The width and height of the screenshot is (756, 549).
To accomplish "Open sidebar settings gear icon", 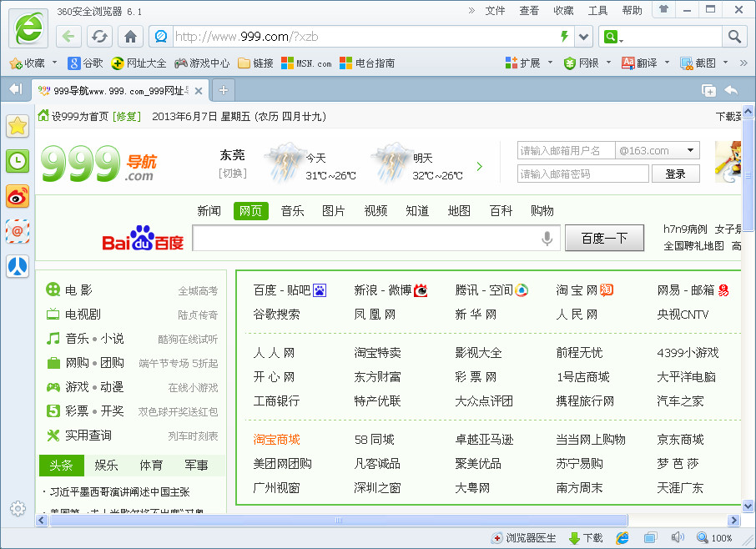I will click(x=18, y=508).
